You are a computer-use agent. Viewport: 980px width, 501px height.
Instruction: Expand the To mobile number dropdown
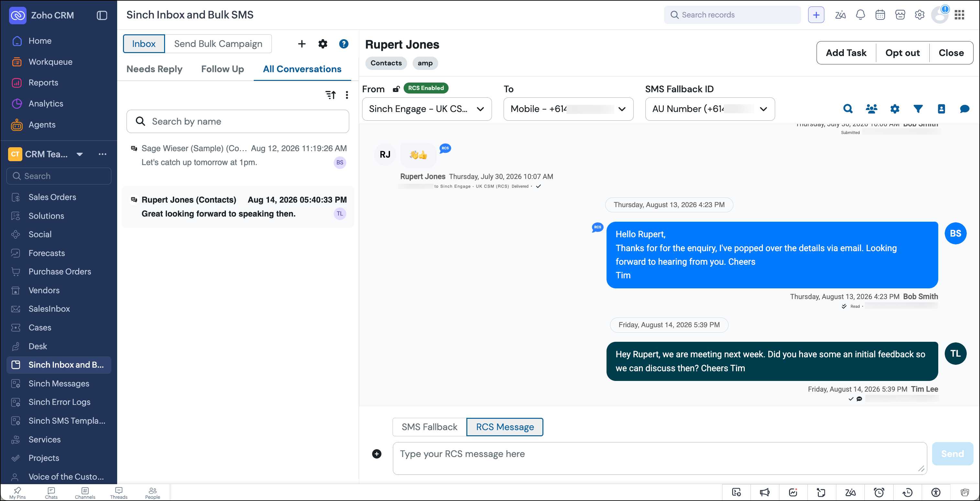pyautogui.click(x=568, y=109)
